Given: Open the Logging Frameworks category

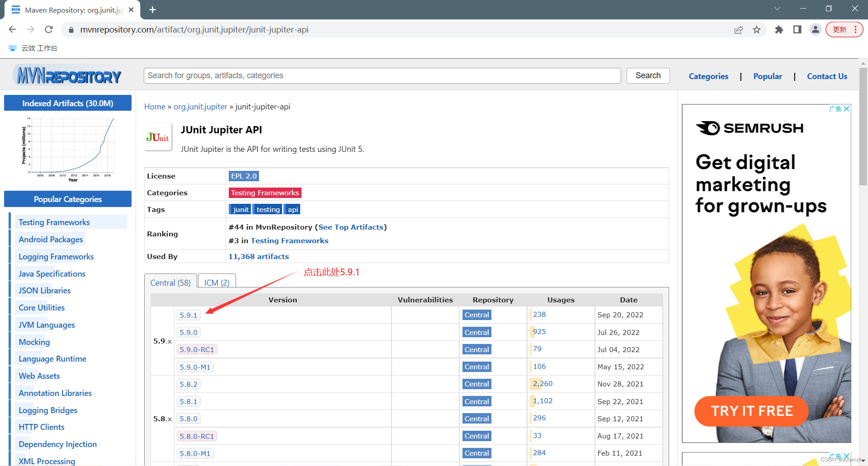Looking at the screenshot, I should [x=56, y=256].
